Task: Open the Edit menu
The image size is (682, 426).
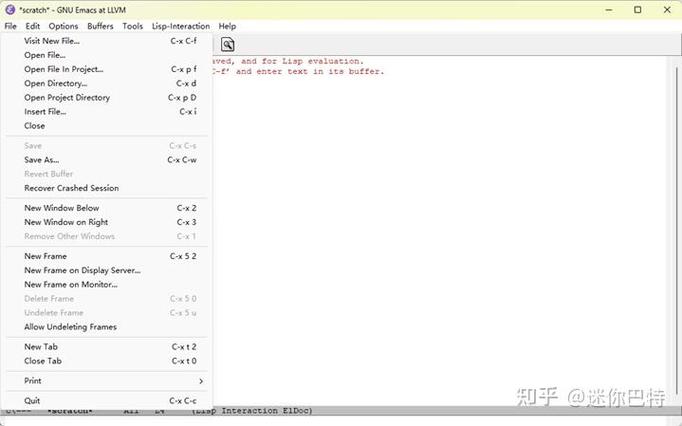Action: tap(33, 26)
